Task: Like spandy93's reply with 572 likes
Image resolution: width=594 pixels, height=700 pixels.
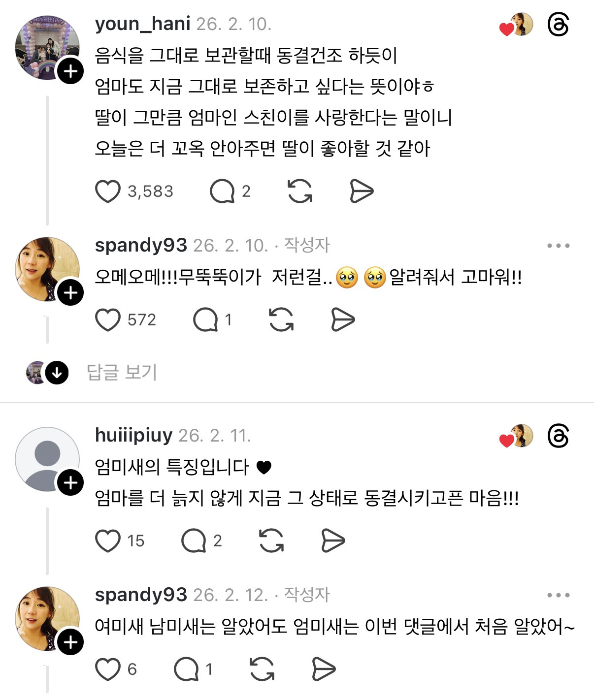Action: coord(108,320)
